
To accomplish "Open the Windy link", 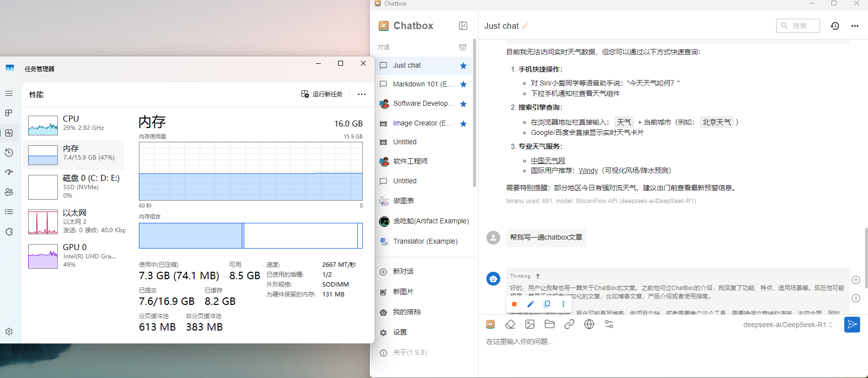I will point(588,170).
